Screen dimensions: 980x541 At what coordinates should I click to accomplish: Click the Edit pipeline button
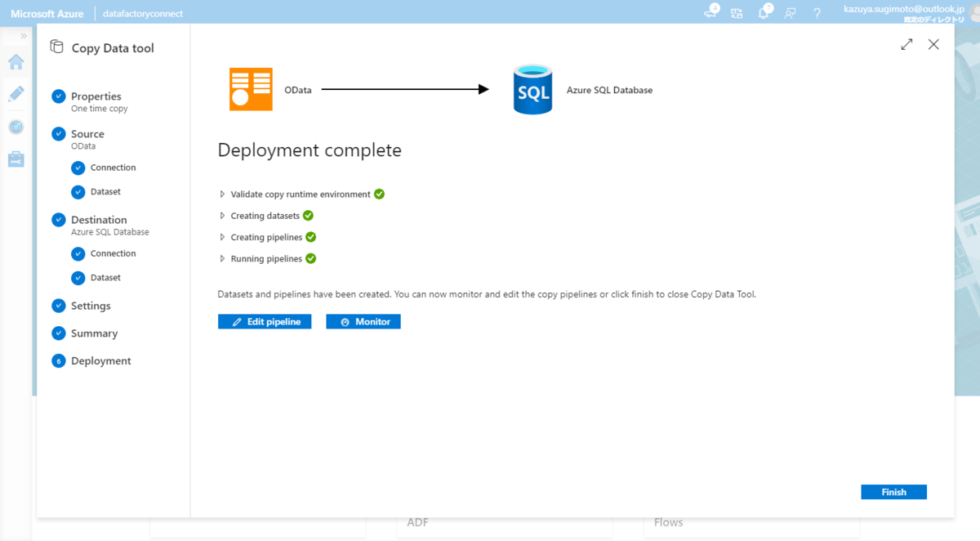265,322
